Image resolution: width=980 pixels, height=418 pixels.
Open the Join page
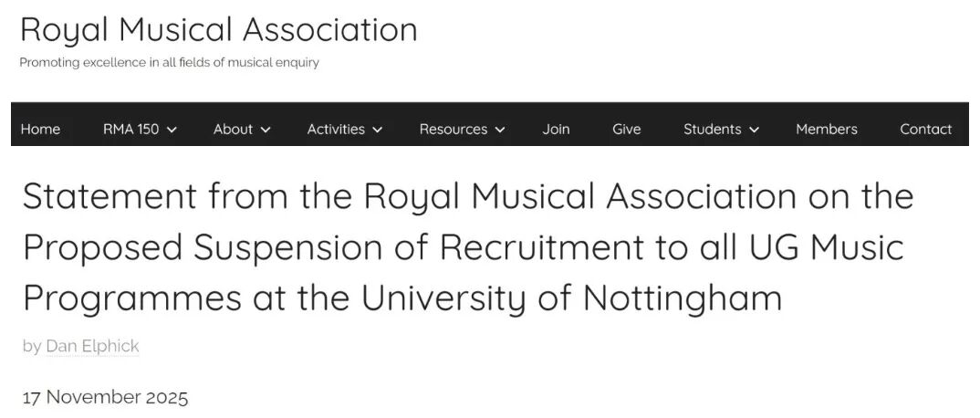[x=556, y=130]
